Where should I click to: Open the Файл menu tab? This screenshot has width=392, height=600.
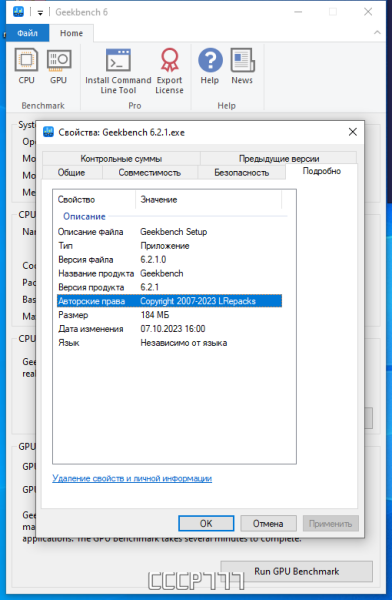(x=28, y=33)
